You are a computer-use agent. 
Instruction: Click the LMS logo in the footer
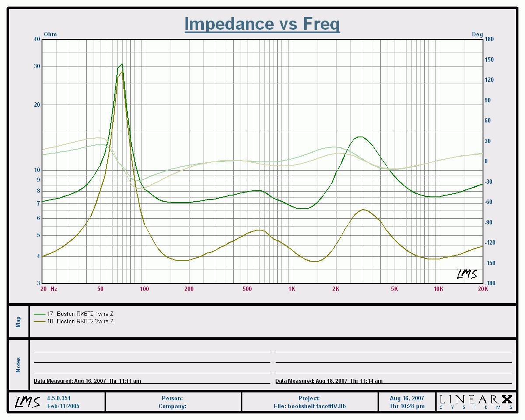[x=28, y=402]
